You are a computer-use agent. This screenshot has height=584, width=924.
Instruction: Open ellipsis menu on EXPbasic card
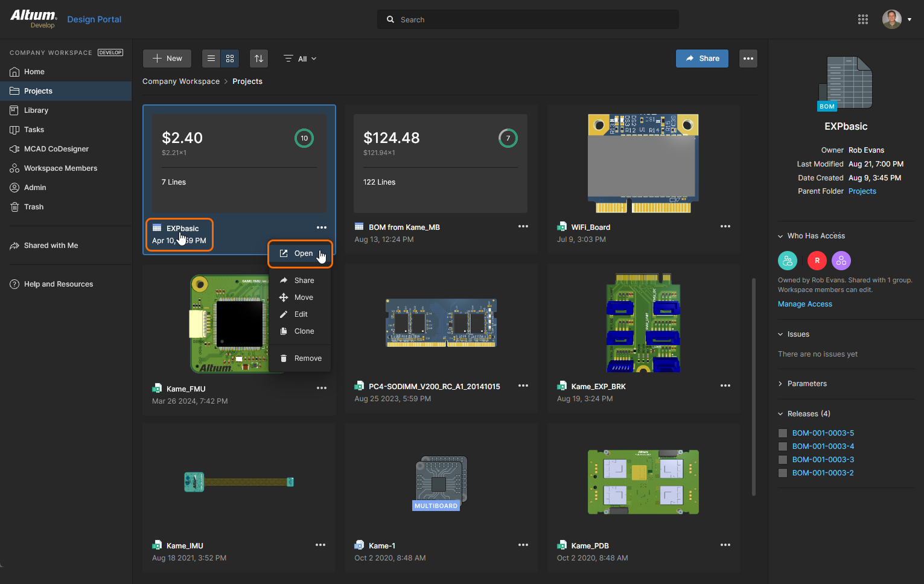click(x=322, y=227)
